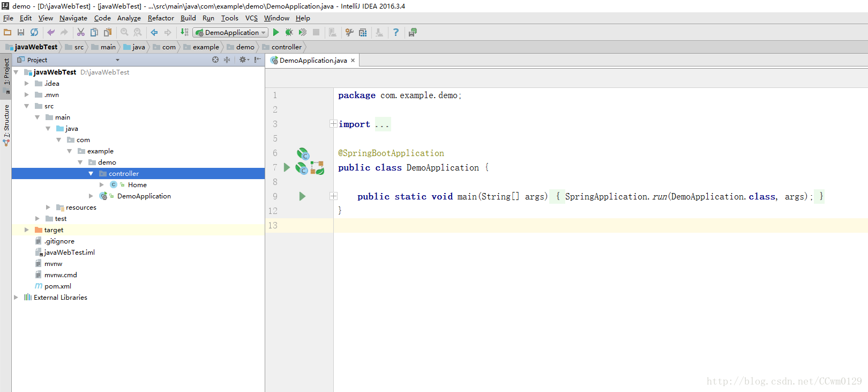Click the Open folder toolbar icon
The height and width of the screenshot is (392, 868).
pos(8,32)
